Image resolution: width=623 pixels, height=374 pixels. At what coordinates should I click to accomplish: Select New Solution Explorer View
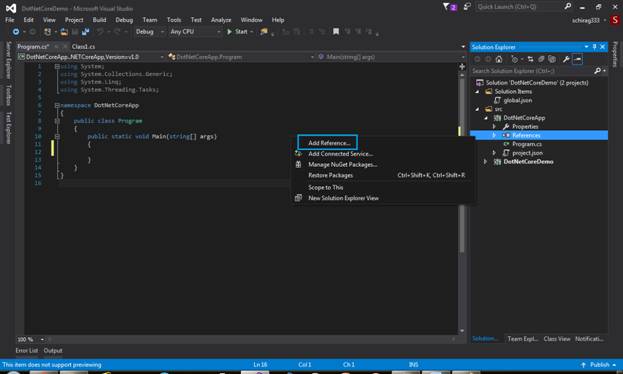343,198
